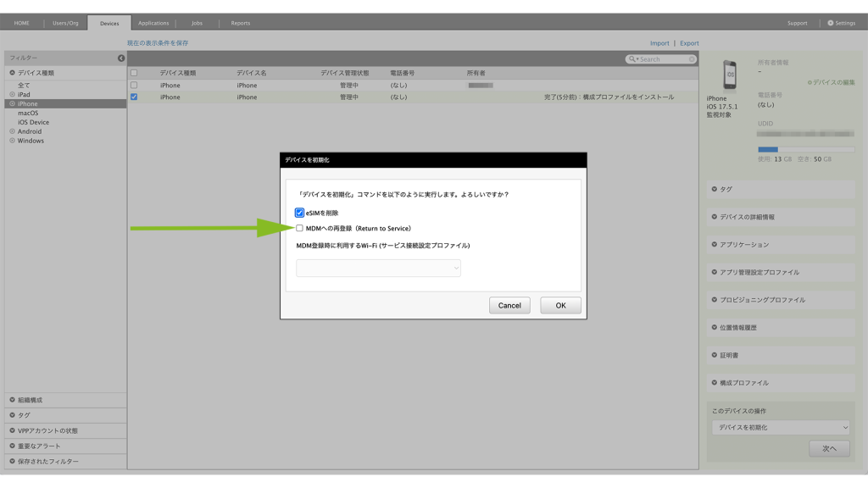Expand the タグ filter in the sidebar

pyautogui.click(x=65, y=415)
